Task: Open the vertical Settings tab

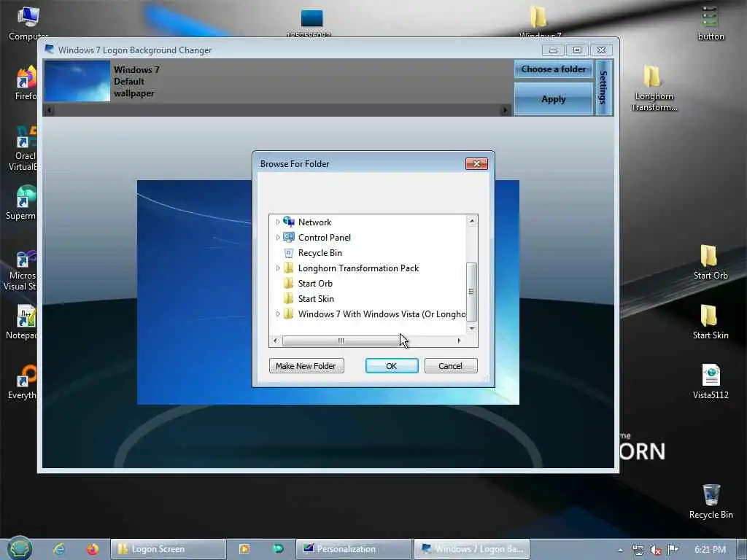Action: tap(603, 87)
